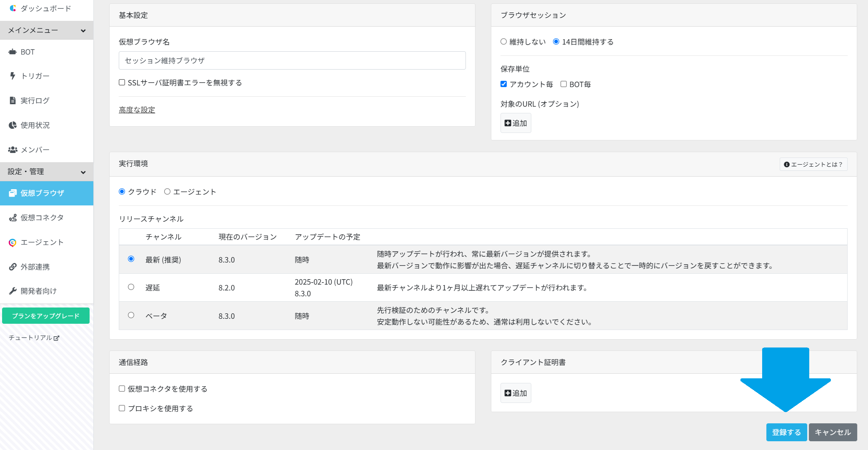This screenshot has height=450, width=868.
Task: Enable SSLサーバ証明書エラーを無視する checkbox
Action: click(122, 82)
